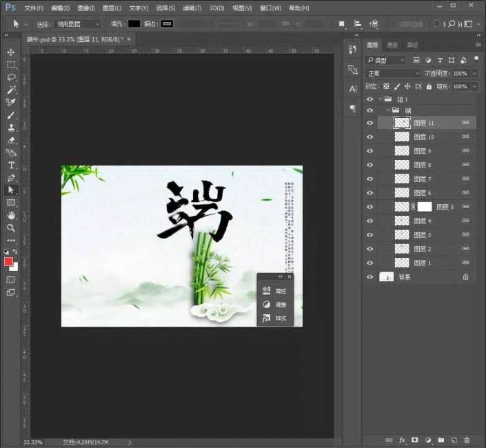486x448 pixels.
Task: Open the blend mode 正常 dropdown
Action: tap(393, 73)
